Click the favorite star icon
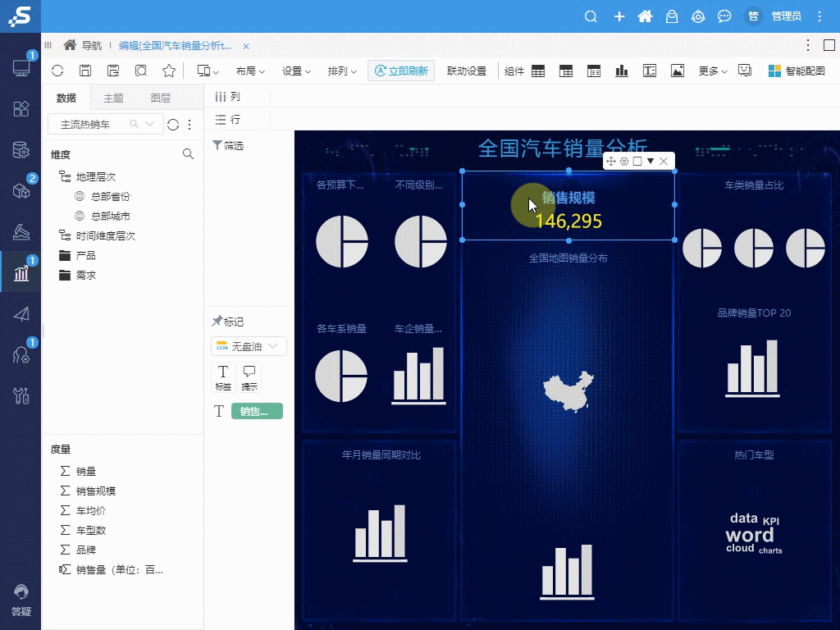Screen dimensions: 840x630 (x=169, y=71)
